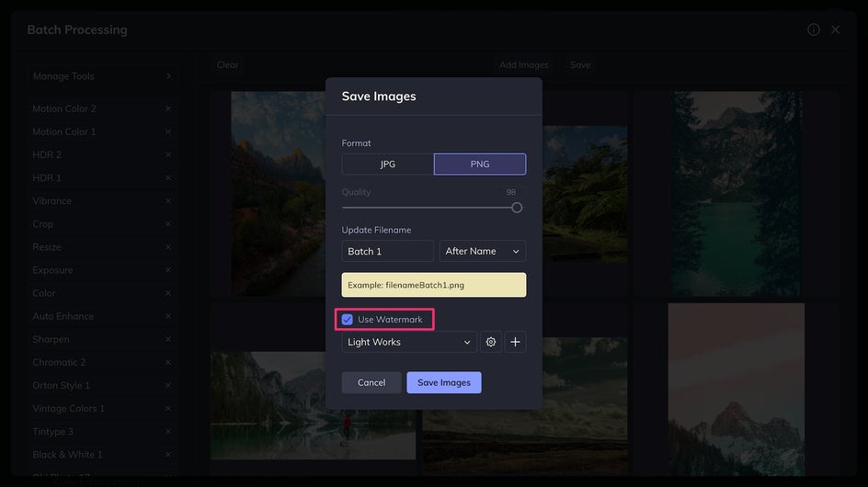Remove the HDR 1 tool

pyautogui.click(x=167, y=177)
